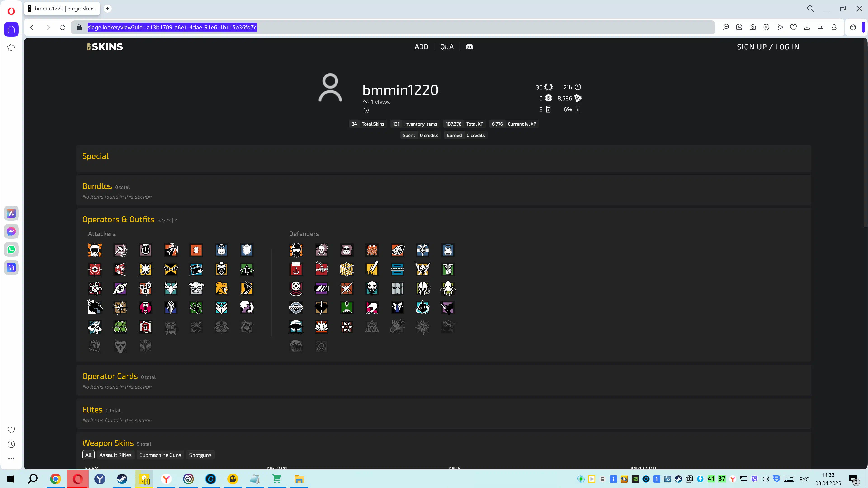Click the Sledge hammer operator icon
The width and height of the screenshot is (868, 488).
coord(121,250)
